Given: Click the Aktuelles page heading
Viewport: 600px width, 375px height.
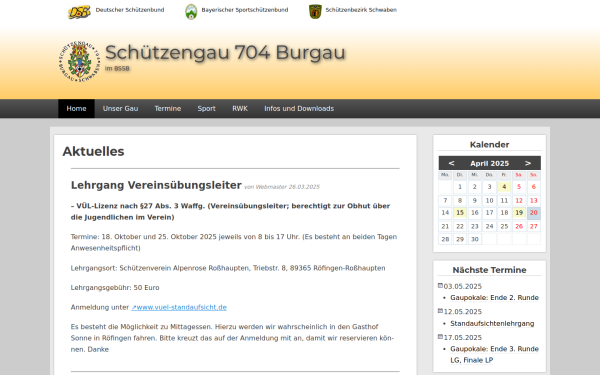Looking at the screenshot, I should (93, 152).
